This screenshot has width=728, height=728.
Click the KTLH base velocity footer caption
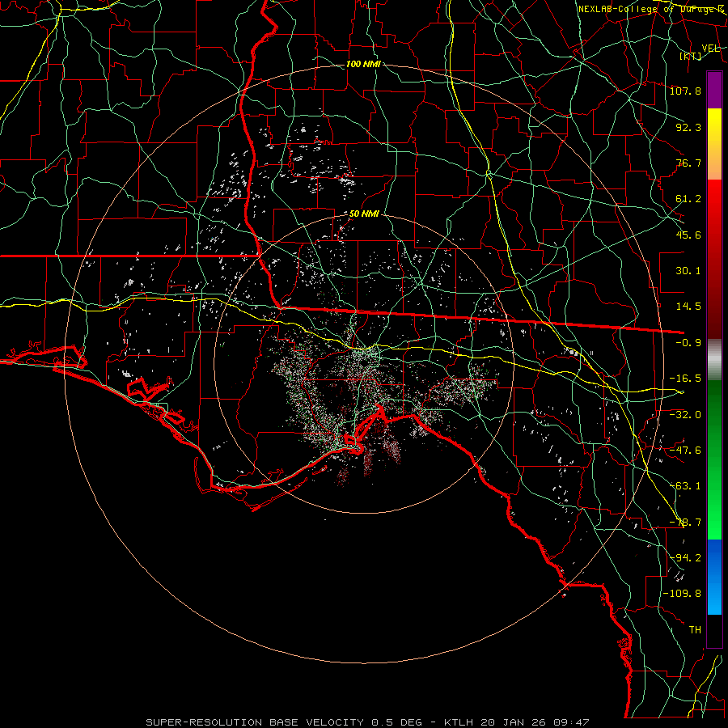(x=368, y=722)
